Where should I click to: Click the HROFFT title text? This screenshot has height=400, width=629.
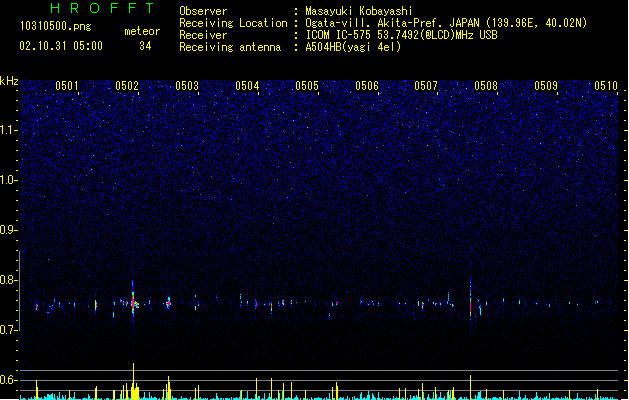(102, 8)
